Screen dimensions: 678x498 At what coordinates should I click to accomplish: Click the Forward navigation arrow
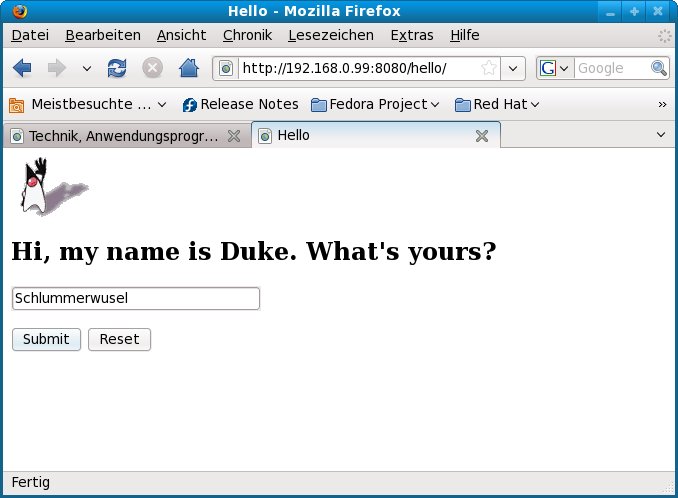(x=56, y=68)
